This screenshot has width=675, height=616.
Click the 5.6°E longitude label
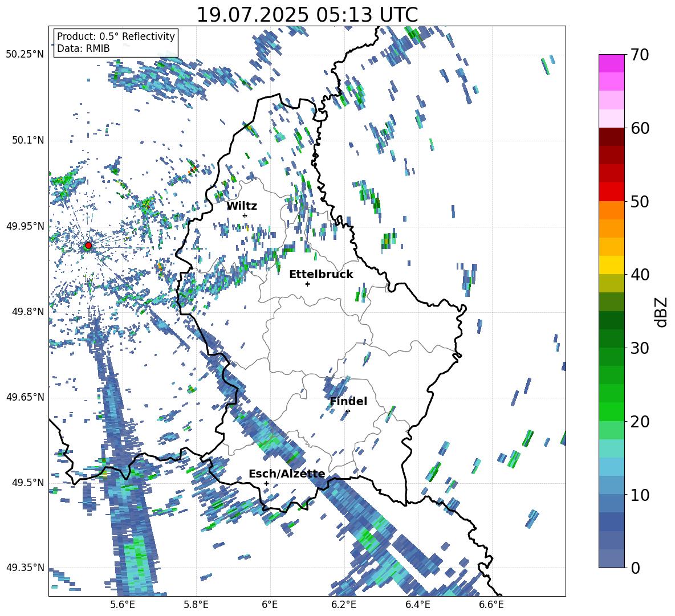[x=123, y=605]
